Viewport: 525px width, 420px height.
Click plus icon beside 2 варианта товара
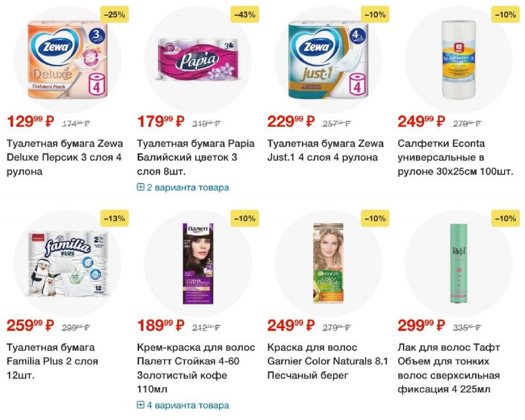pyautogui.click(x=140, y=187)
